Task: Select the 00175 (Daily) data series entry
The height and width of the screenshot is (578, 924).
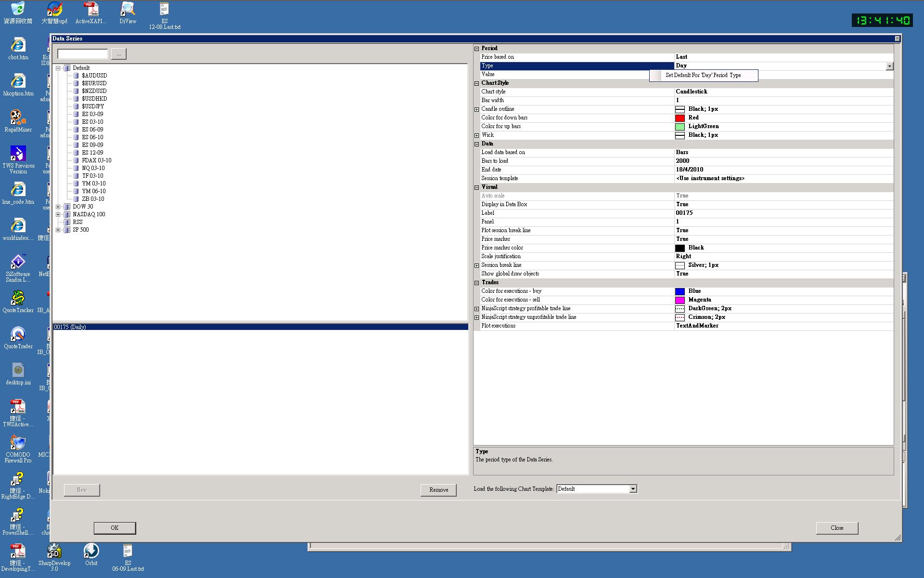Action: click(70, 327)
